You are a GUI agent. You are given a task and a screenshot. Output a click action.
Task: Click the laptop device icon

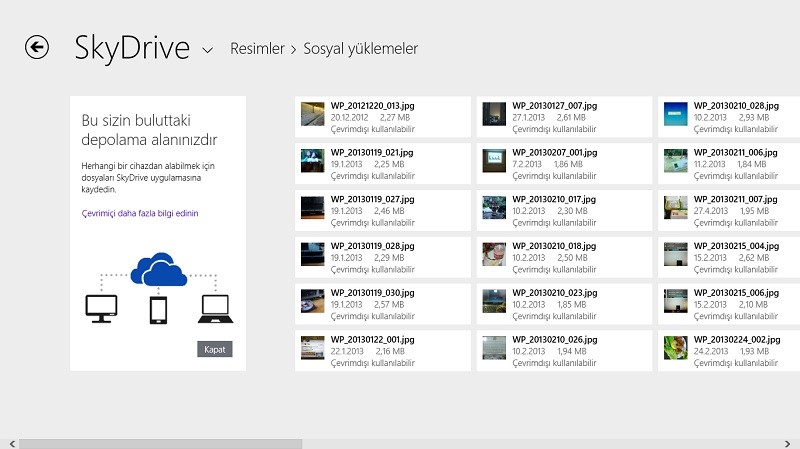(x=215, y=309)
